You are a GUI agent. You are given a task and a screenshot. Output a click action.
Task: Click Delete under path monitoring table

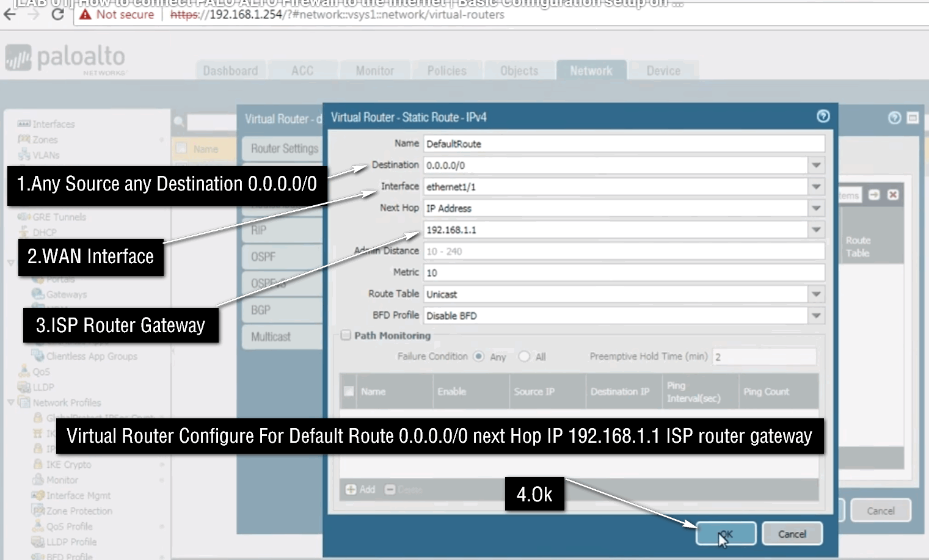[404, 489]
